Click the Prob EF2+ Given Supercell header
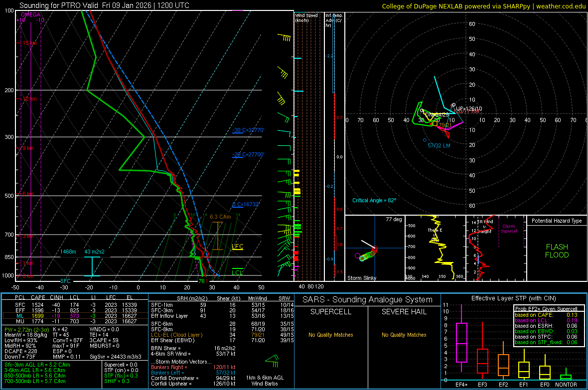588x390 pixels. pyautogui.click(x=546, y=309)
